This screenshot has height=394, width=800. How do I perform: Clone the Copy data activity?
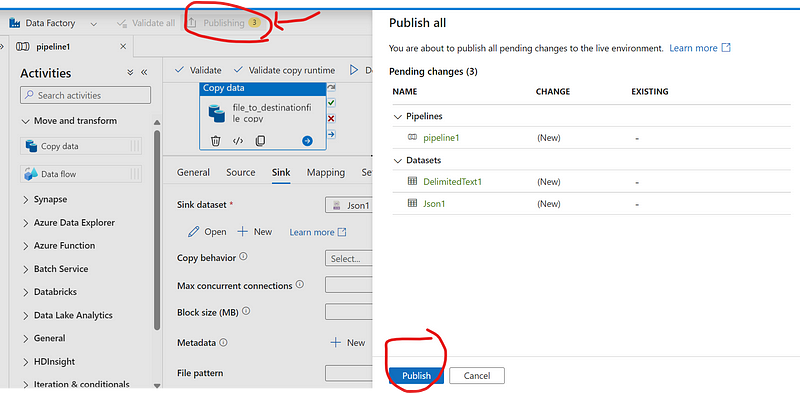[260, 141]
